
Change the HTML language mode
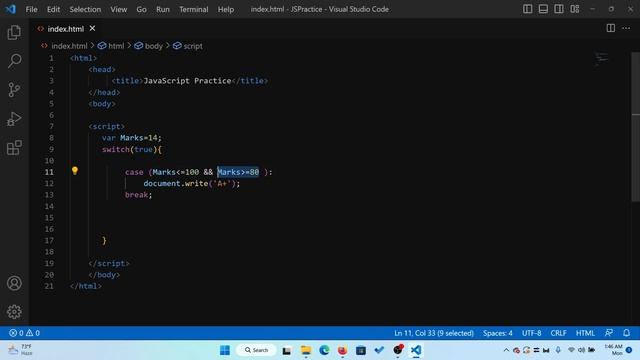585,333
